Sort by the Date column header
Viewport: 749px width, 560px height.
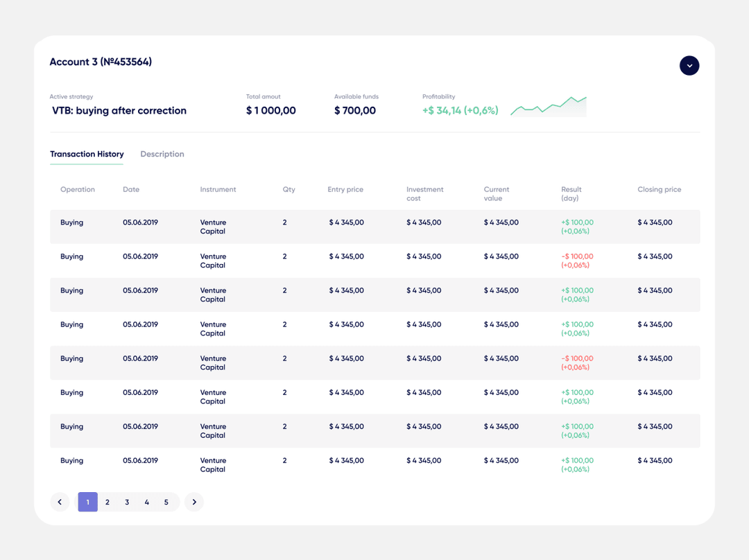coord(131,189)
